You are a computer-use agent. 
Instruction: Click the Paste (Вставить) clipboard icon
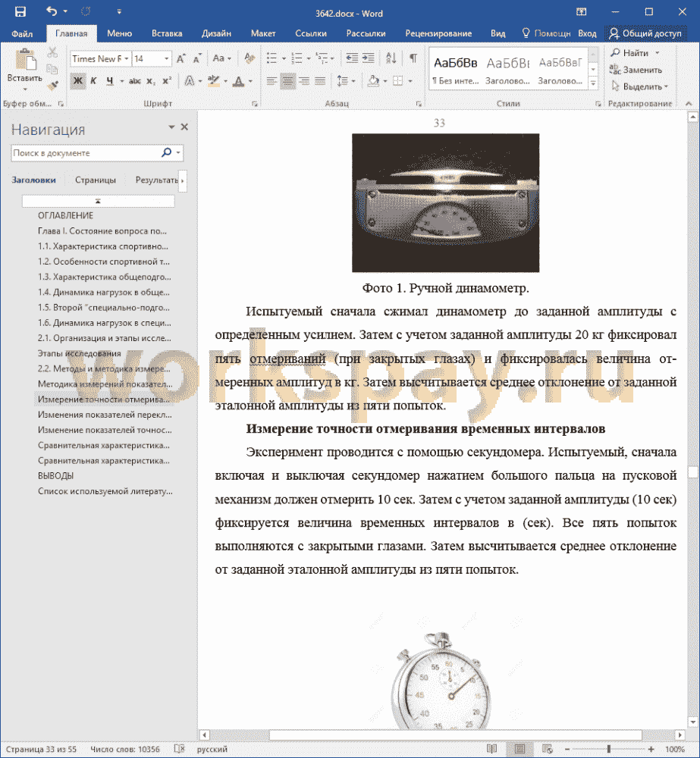(25, 60)
